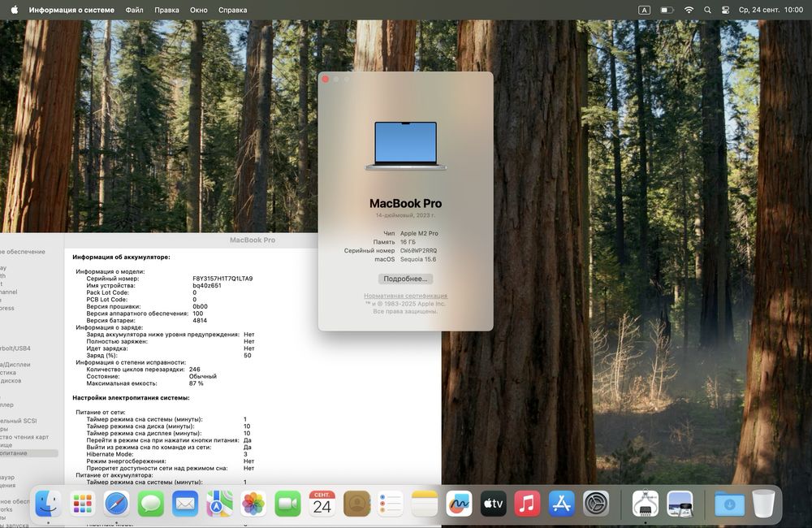Select the Параллельный SCSI sidebar row
The image size is (812, 528).
(29, 421)
